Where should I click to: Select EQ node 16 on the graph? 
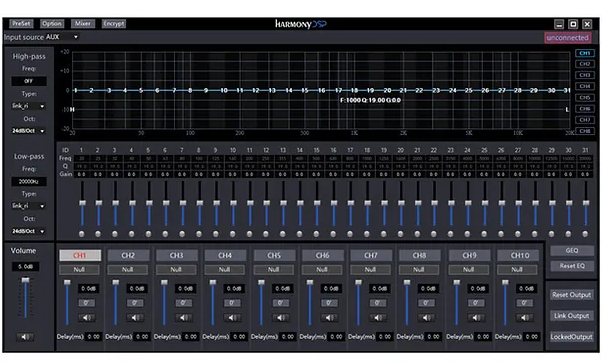point(321,91)
